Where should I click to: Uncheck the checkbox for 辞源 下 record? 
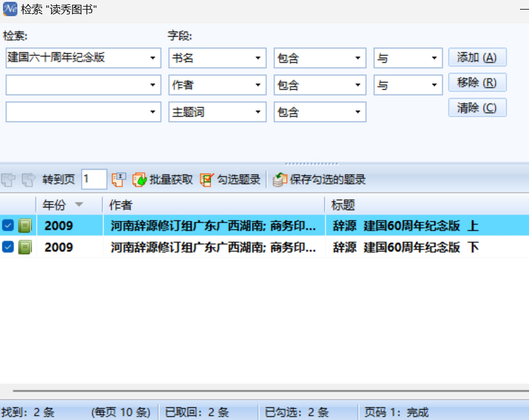[8, 247]
